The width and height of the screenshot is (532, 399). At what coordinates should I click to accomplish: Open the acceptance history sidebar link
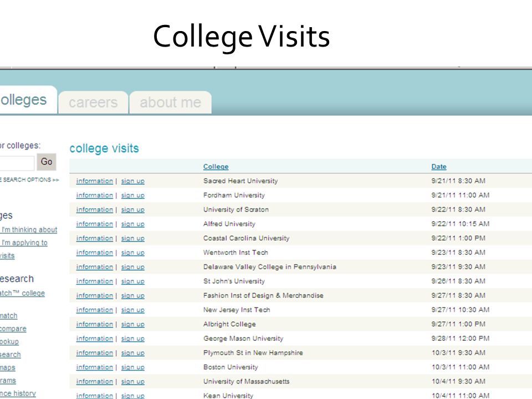[18, 393]
